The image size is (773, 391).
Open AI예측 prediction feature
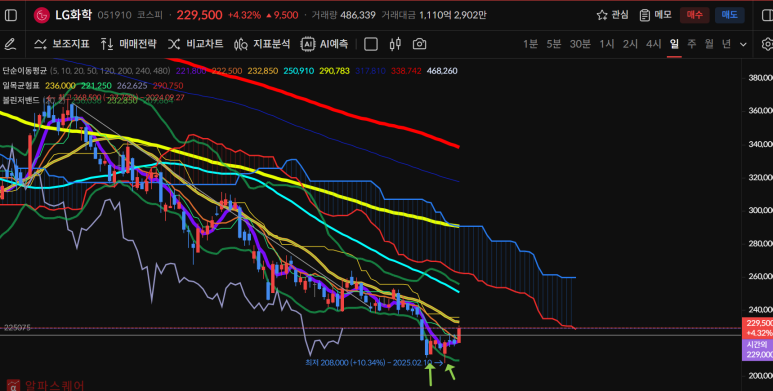(x=324, y=44)
